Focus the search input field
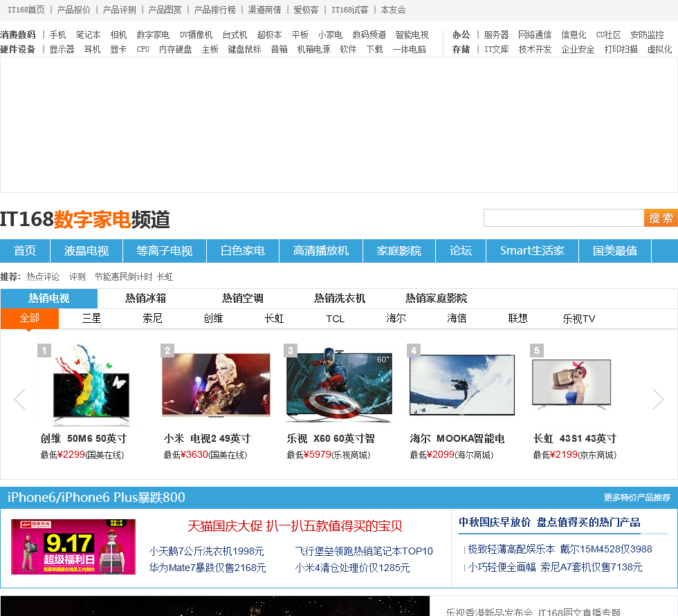 564,218
